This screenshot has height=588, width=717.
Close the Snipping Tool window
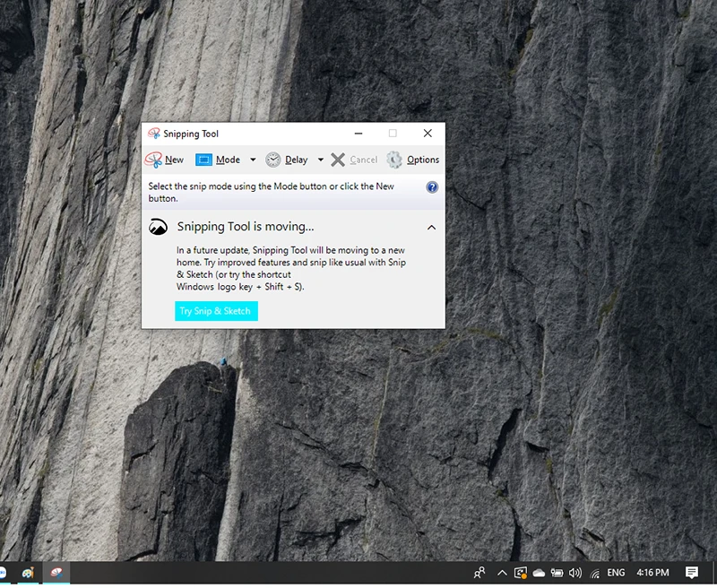click(428, 134)
